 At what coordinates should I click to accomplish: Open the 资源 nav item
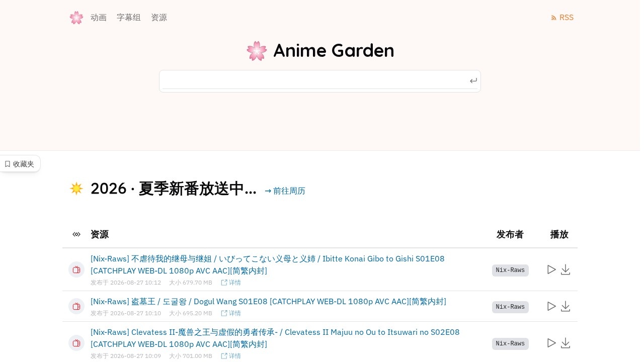click(x=159, y=18)
